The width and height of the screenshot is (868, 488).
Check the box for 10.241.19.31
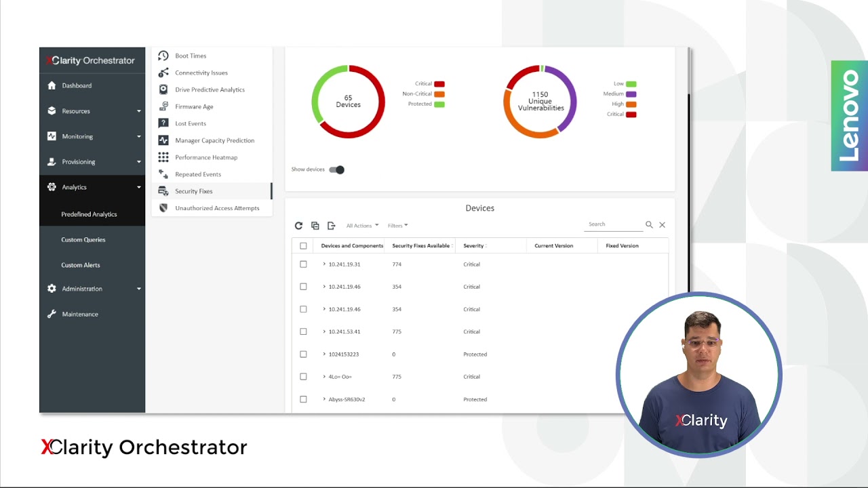point(303,264)
